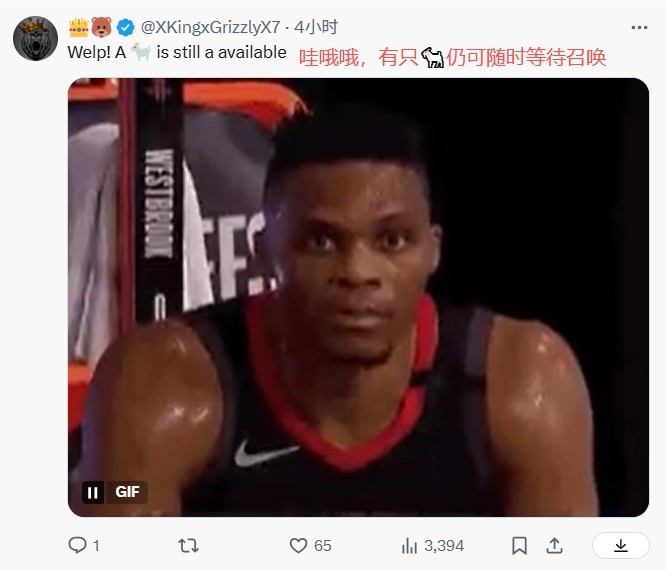Screen dimensions: 666x570
Task: Click the retweet arrows icon
Action: [x=188, y=545]
